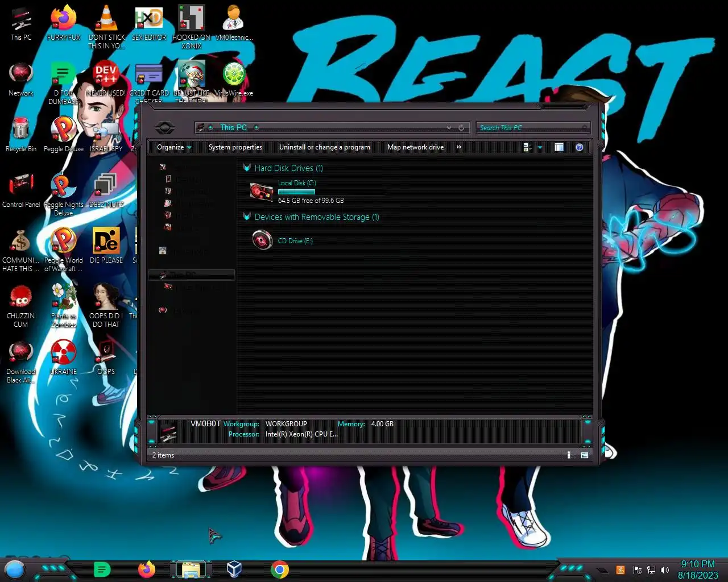Click the Change your view button

[528, 147]
